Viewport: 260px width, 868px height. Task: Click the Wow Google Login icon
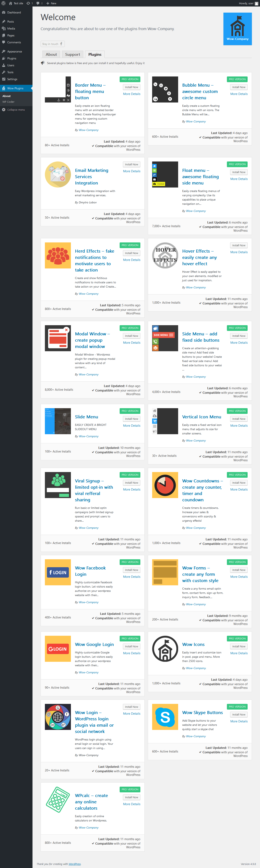click(x=58, y=649)
